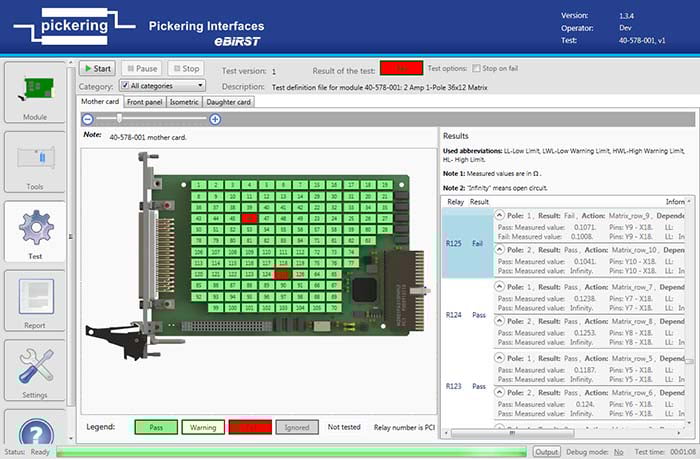Select relay 99 on the mother card
Image resolution: width=700 pixels, height=460 pixels.
(x=216, y=308)
